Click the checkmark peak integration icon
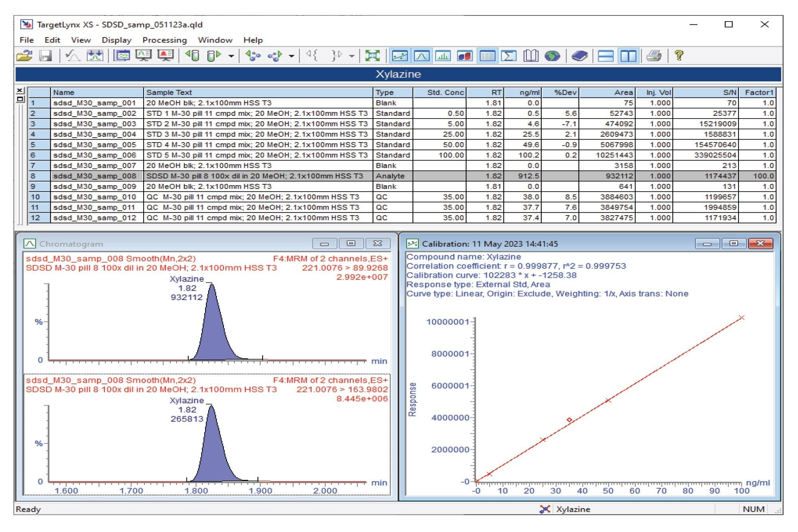 click(x=72, y=56)
